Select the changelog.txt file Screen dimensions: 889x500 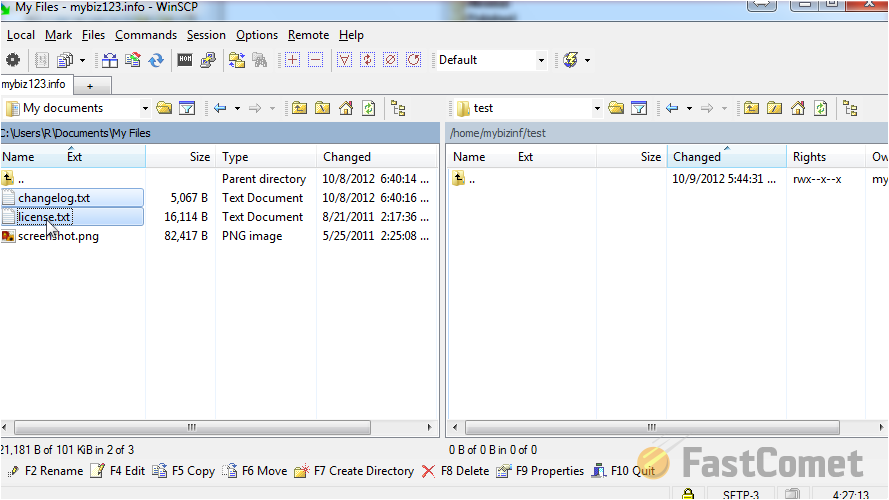coord(54,198)
